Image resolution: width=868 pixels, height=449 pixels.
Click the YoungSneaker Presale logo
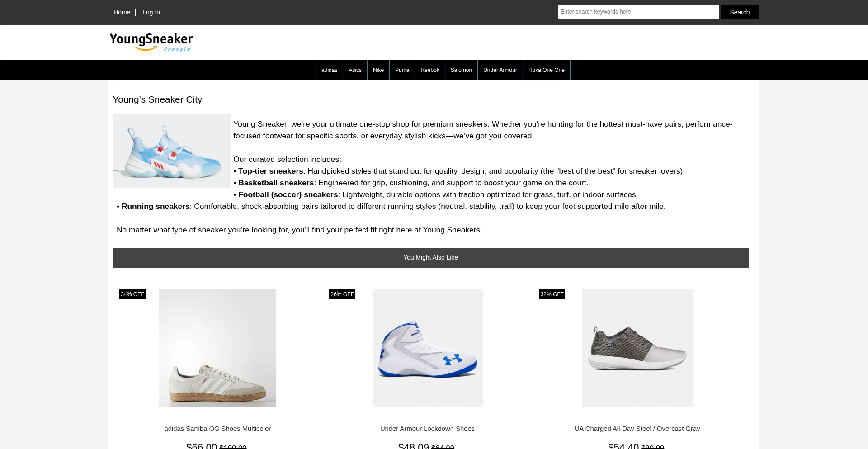pos(151,42)
